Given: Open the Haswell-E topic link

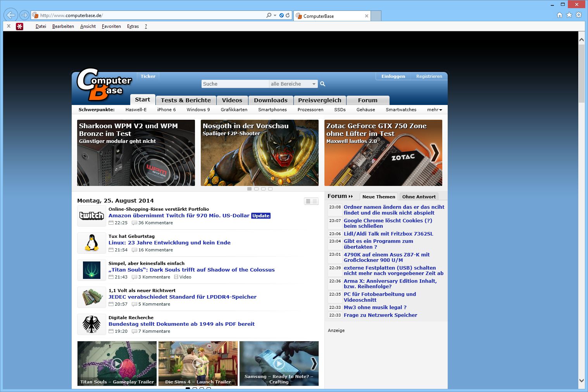Looking at the screenshot, I should 136,110.
